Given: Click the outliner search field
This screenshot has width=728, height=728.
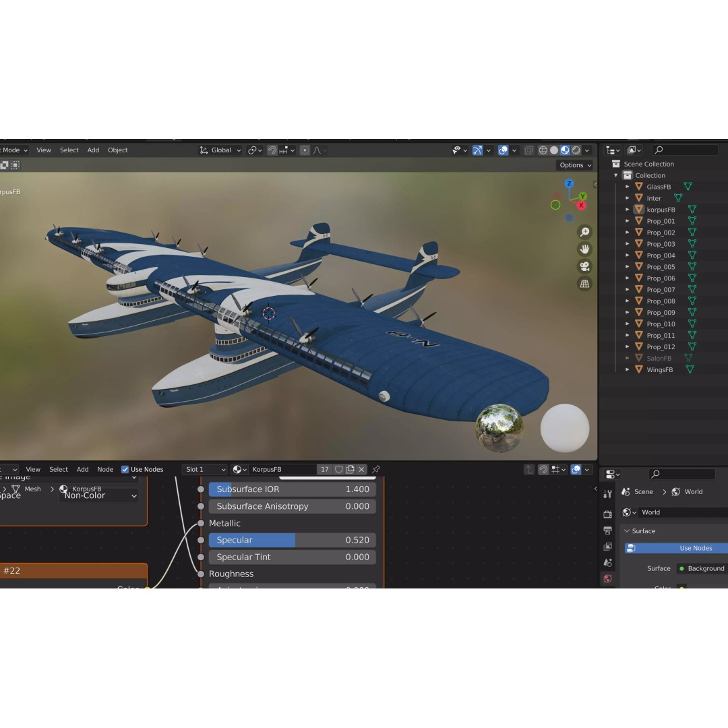Looking at the screenshot, I should tap(686, 150).
